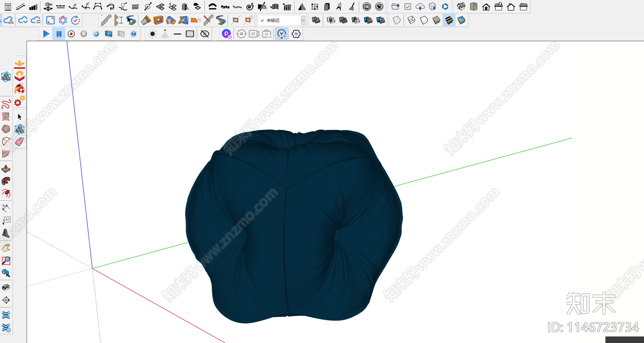
Task: Select the Position Camera tool
Action: [x=6, y=300]
